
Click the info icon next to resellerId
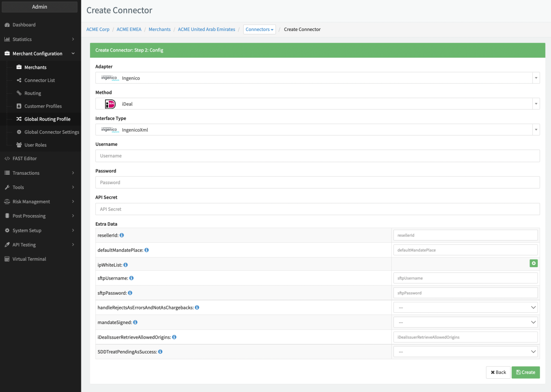122,235
